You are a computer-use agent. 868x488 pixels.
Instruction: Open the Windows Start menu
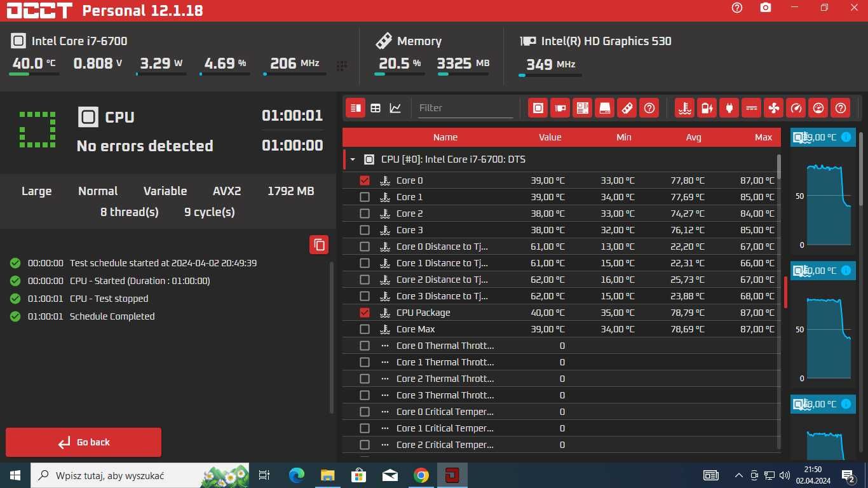(15, 475)
